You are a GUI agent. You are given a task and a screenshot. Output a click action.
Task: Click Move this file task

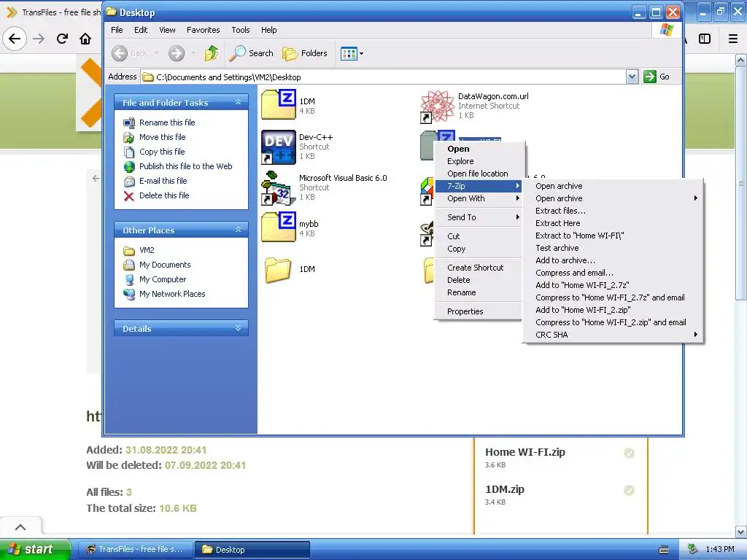click(x=162, y=137)
